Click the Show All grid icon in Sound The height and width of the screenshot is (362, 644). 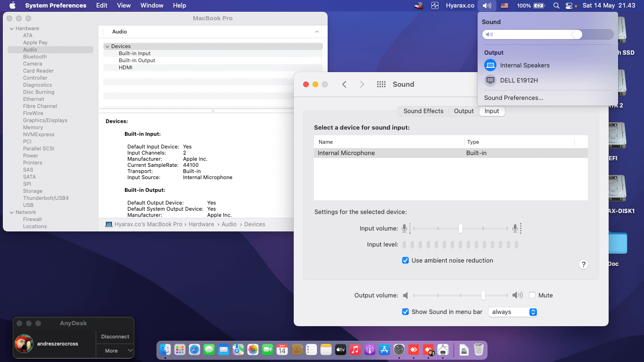click(381, 84)
